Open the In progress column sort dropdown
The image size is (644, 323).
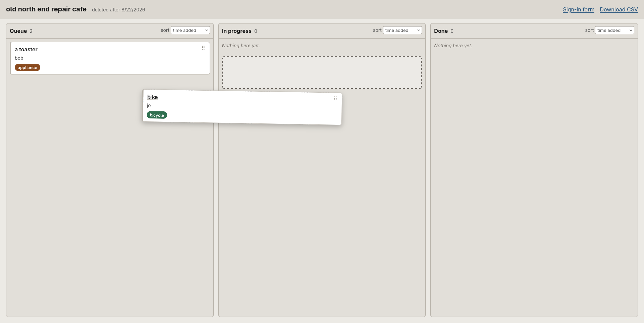point(402,30)
